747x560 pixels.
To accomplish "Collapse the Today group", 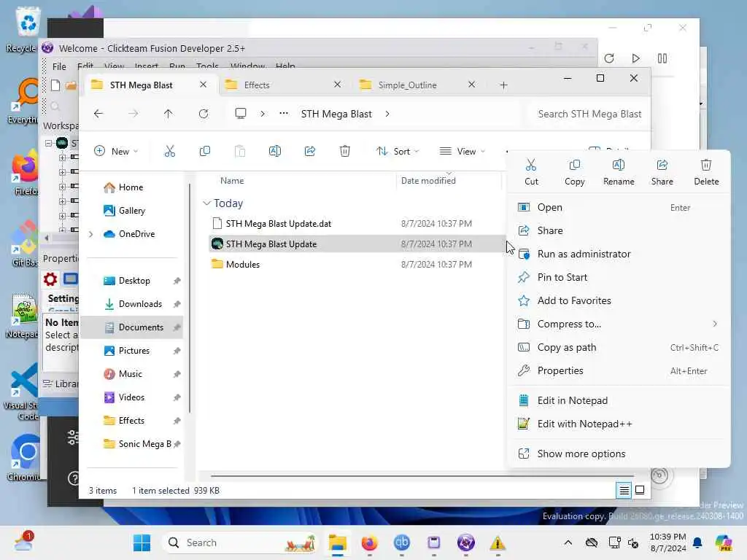I will (206, 203).
